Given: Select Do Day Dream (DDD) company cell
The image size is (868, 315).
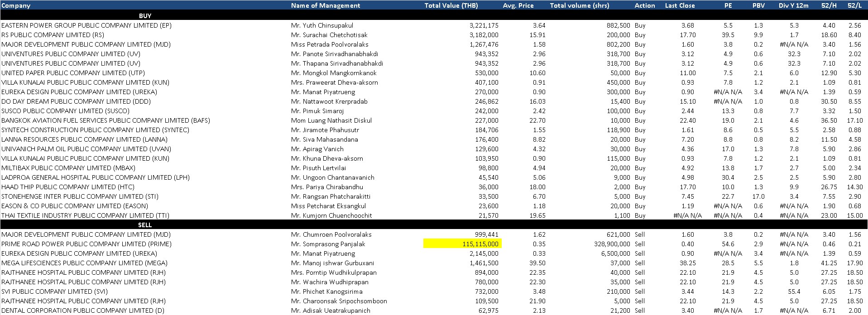Looking at the screenshot, I should (76, 101).
